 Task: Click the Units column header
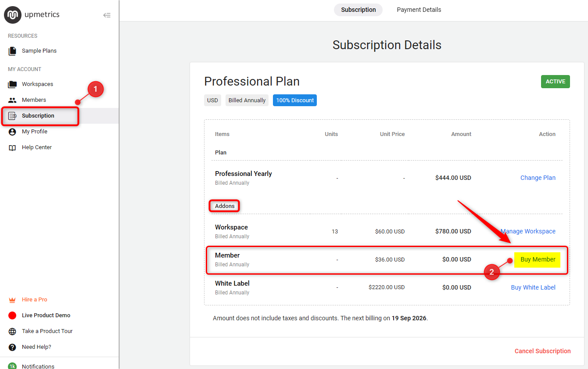point(331,134)
